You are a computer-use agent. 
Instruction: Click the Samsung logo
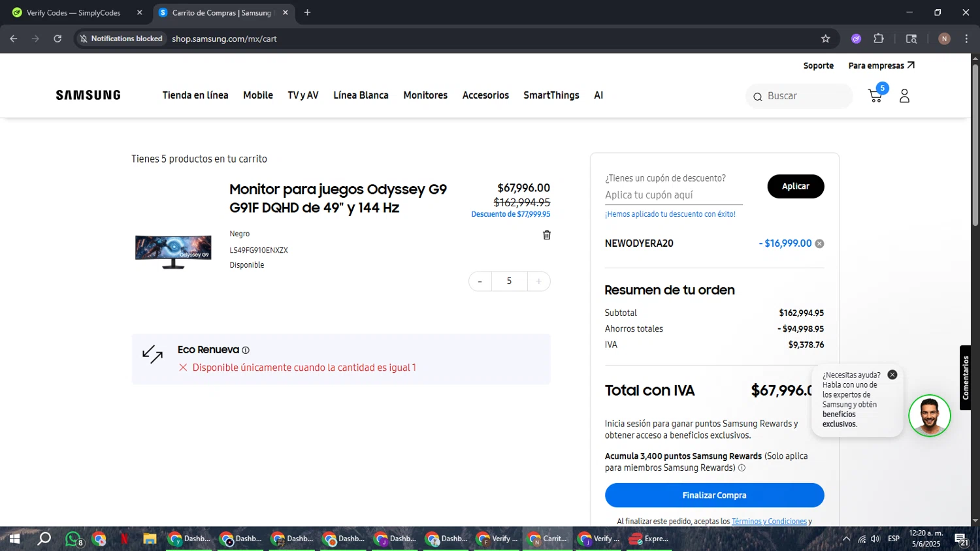88,95
